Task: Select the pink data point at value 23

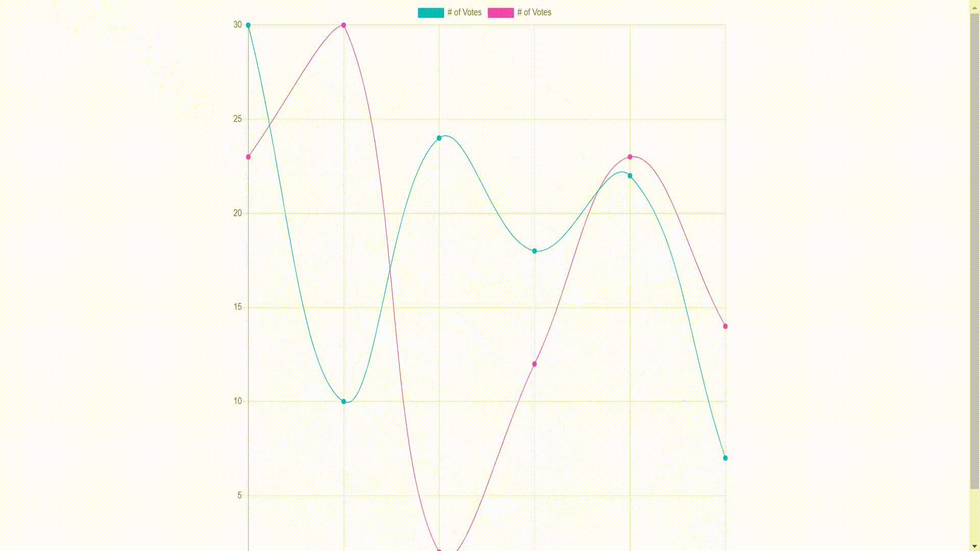Action: tap(249, 156)
